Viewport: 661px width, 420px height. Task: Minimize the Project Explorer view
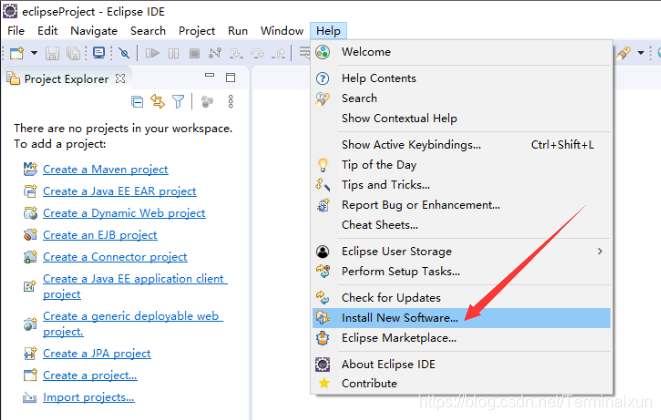(x=210, y=75)
